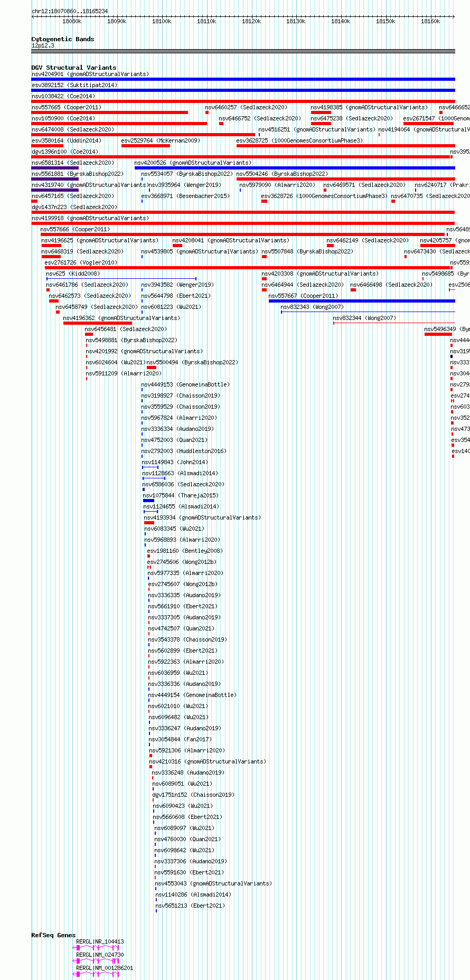Viewport: 470px width, 980px height.
Task: Click esv1981160 (Bentley2008) label
Action: 185,551
